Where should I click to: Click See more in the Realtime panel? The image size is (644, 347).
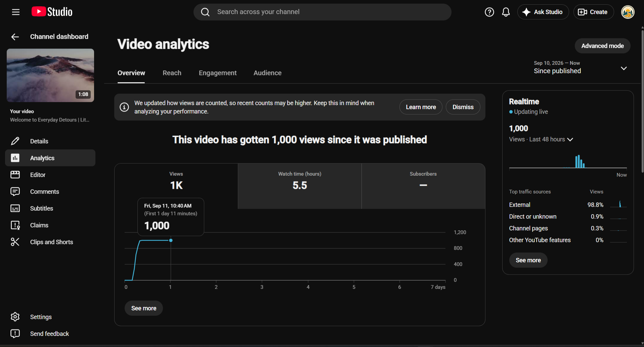[528, 260]
